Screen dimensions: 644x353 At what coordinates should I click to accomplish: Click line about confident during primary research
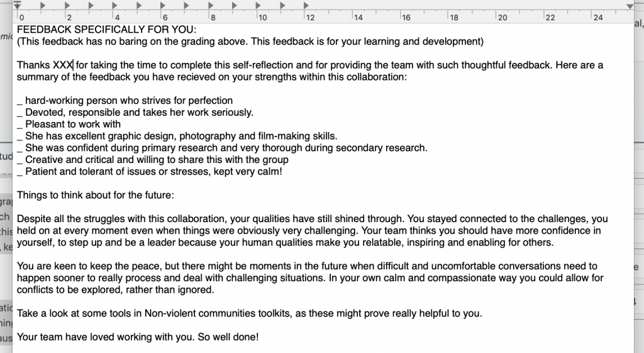coord(222,148)
